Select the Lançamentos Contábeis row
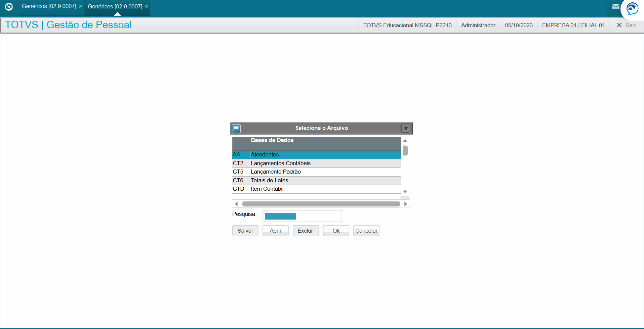 (x=316, y=163)
